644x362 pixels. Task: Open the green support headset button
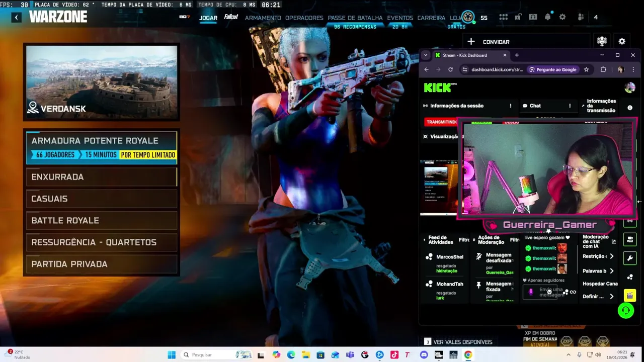coord(626,311)
